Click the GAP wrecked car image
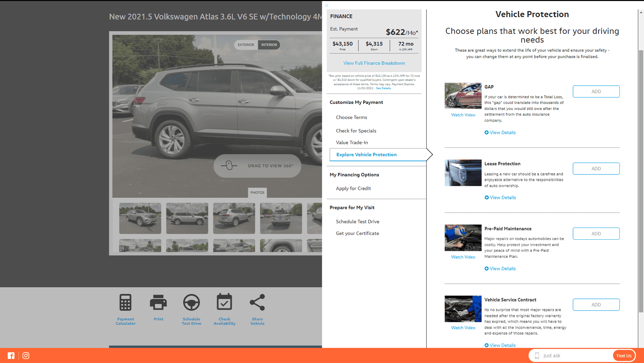The width and height of the screenshot is (644, 363). (x=463, y=96)
